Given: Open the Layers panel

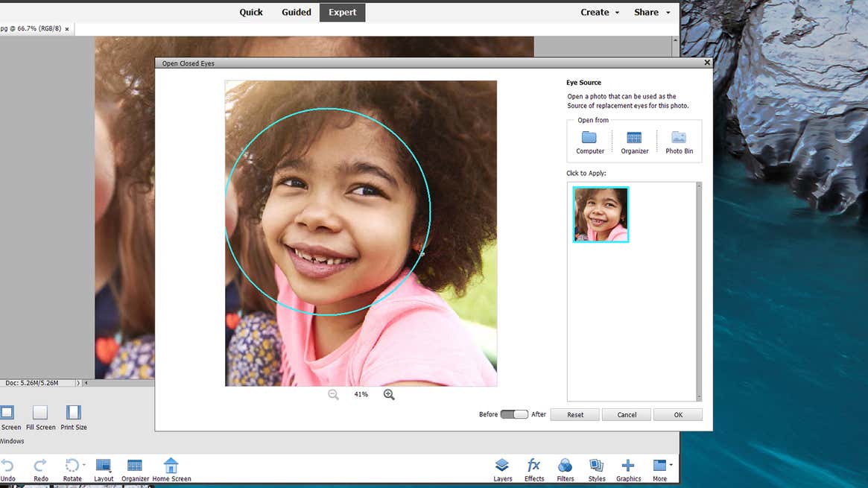Looking at the screenshot, I should [x=502, y=469].
